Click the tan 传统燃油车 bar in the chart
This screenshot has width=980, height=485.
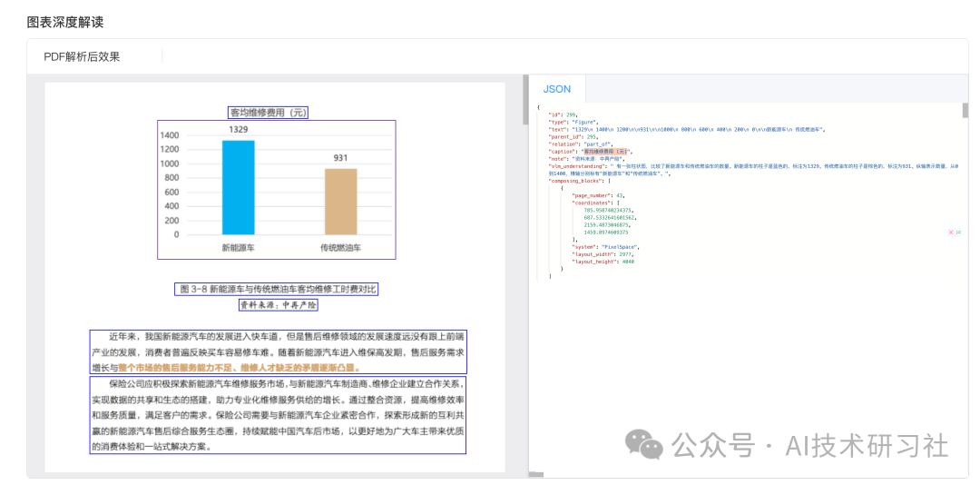tap(340, 202)
